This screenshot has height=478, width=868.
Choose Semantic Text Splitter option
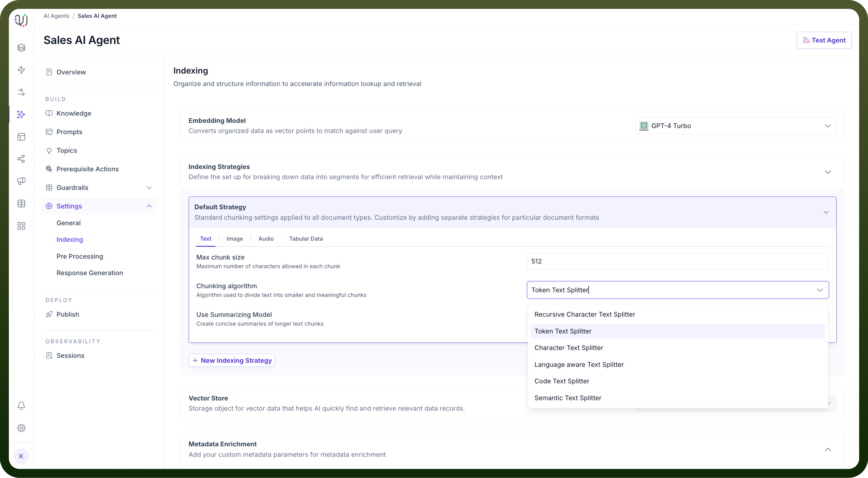pos(678,398)
